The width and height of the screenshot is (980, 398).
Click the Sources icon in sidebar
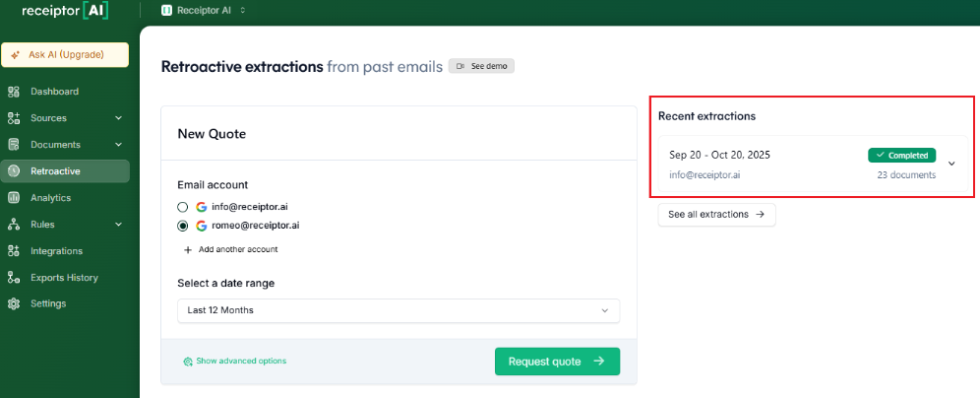14,118
